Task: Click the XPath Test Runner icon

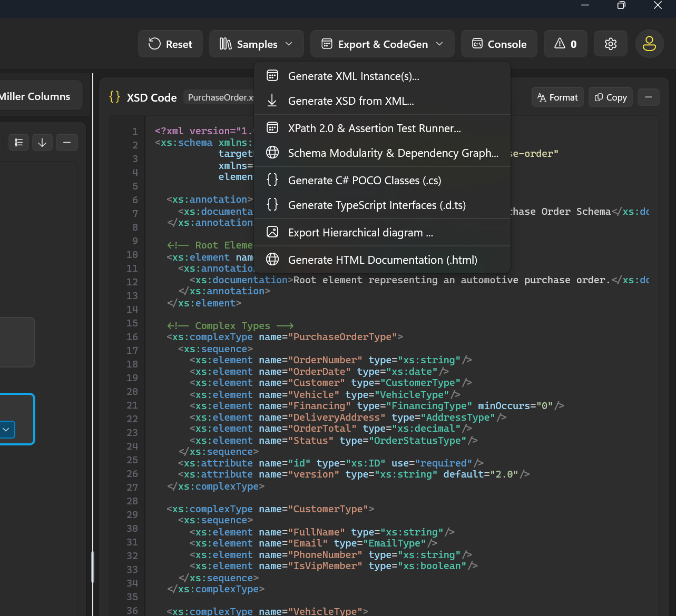Action: coord(272,128)
